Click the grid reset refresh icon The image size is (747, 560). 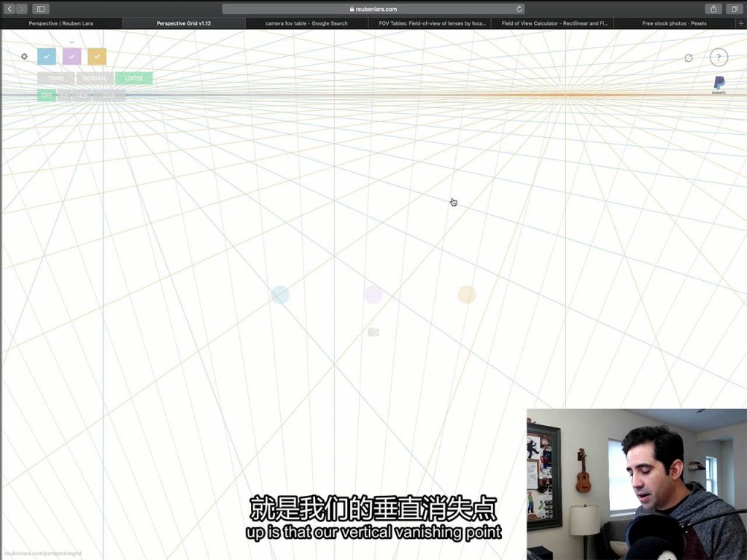pos(689,58)
